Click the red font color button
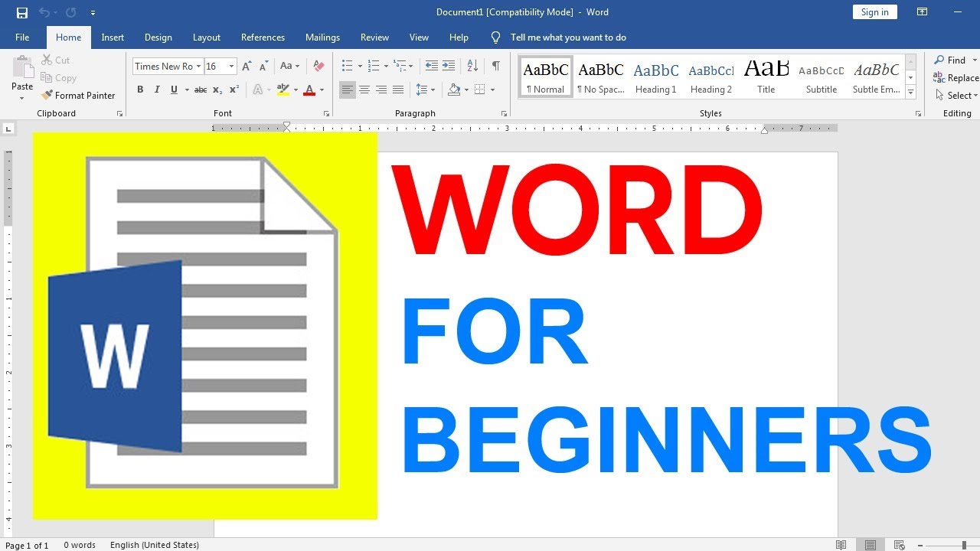The width and height of the screenshot is (980, 551). coord(309,90)
